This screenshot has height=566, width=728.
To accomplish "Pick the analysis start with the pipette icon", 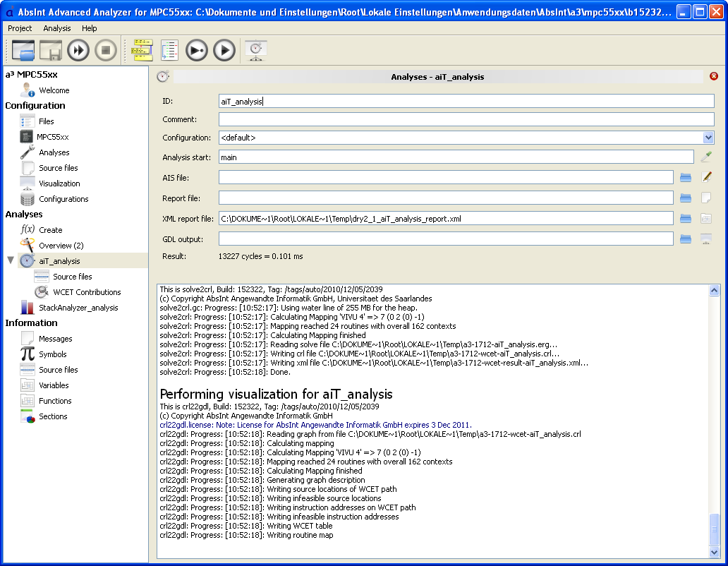I will click(706, 157).
